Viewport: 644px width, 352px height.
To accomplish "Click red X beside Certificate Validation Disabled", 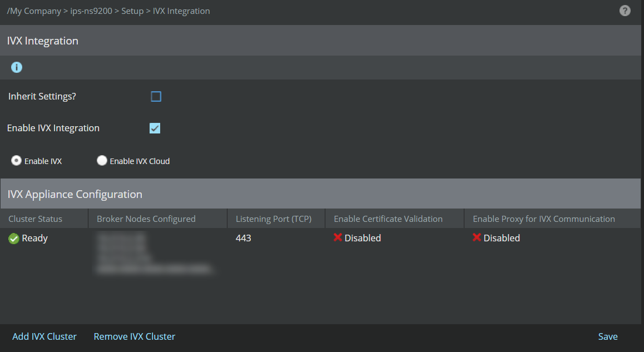I will [x=338, y=237].
